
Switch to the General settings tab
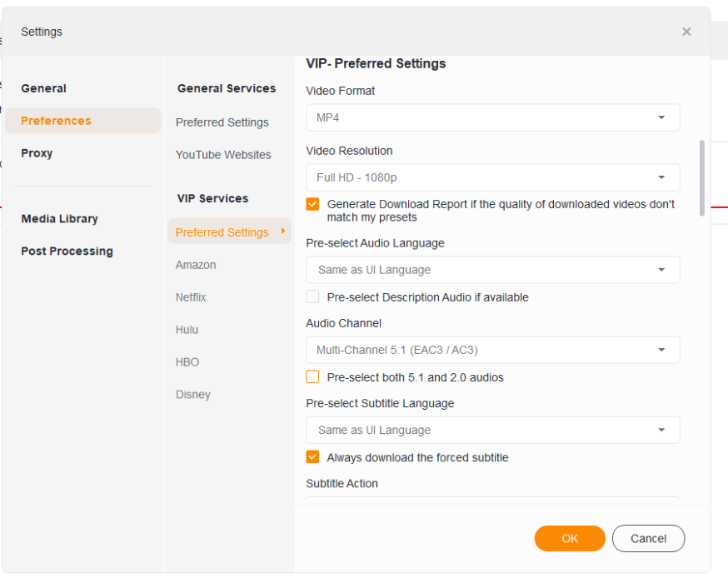click(44, 88)
